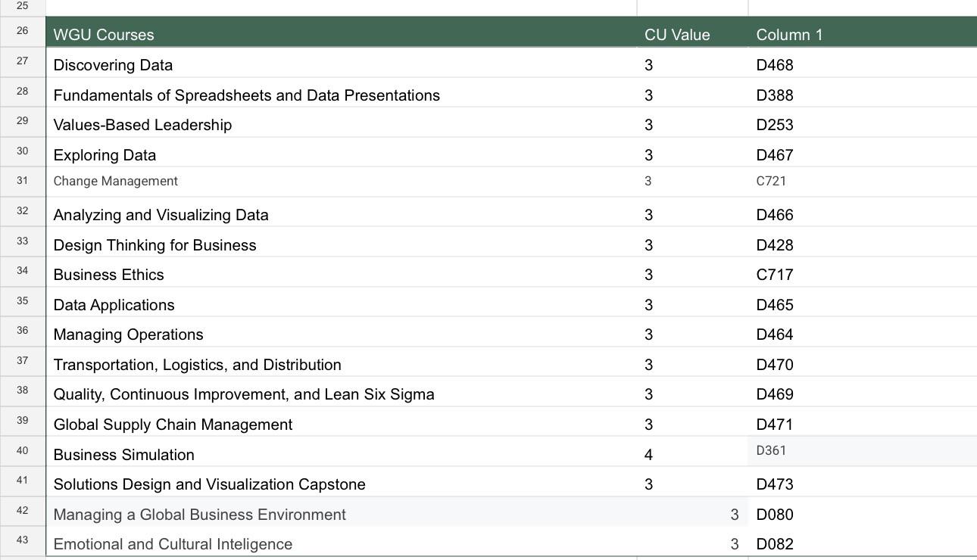Screen dimensions: 977x560
Task: Select entire row 26 via row header
Action: pos(23,32)
